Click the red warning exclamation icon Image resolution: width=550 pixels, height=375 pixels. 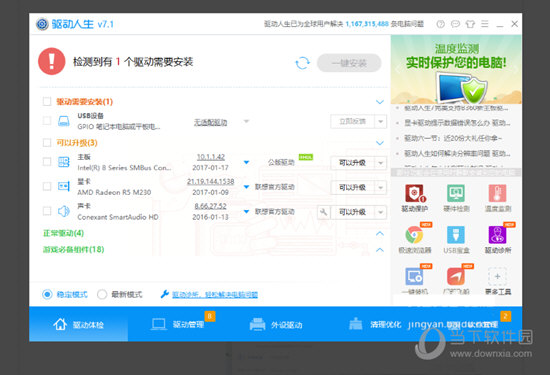click(52, 61)
